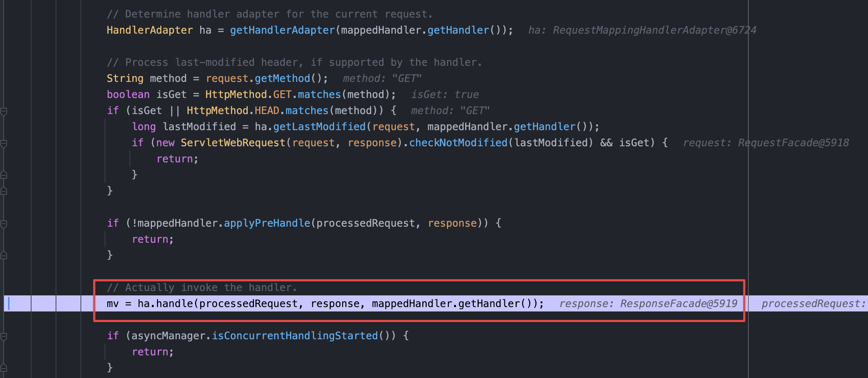Click the HandlerAdapter type name
Screen dimensions: 868x378
coord(150,30)
